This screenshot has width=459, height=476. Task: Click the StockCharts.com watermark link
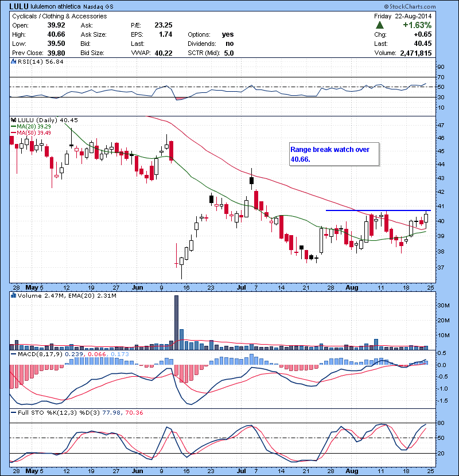point(410,6)
